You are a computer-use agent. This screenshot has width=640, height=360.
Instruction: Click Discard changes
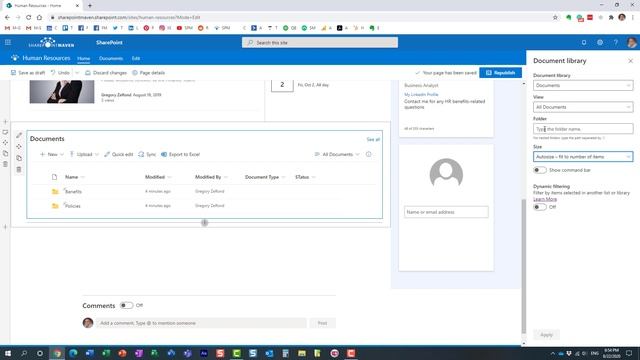(x=106, y=73)
